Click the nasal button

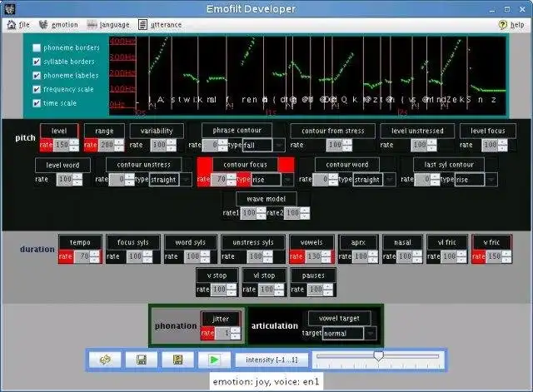coord(402,242)
